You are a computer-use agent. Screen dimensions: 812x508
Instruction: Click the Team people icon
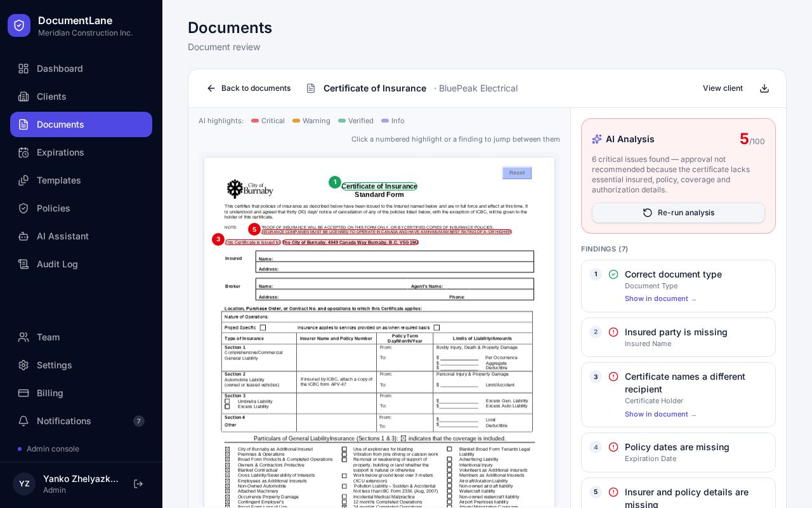[23, 337]
